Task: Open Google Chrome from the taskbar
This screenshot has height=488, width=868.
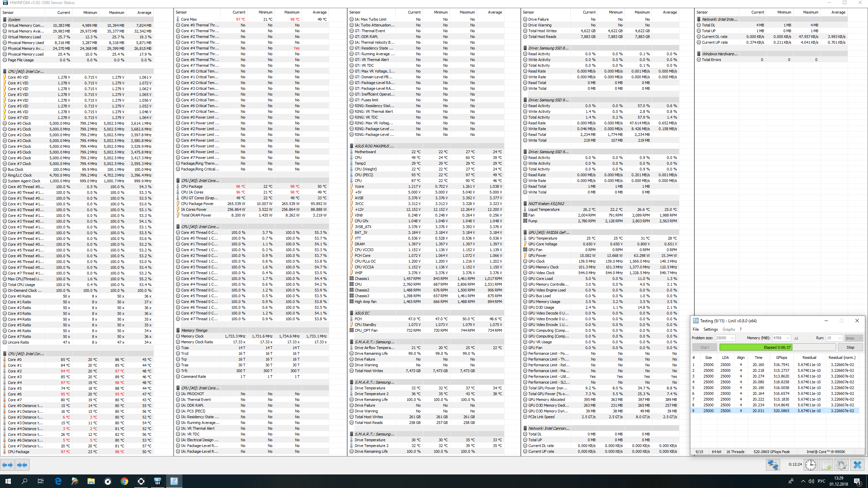Action: coord(124,481)
